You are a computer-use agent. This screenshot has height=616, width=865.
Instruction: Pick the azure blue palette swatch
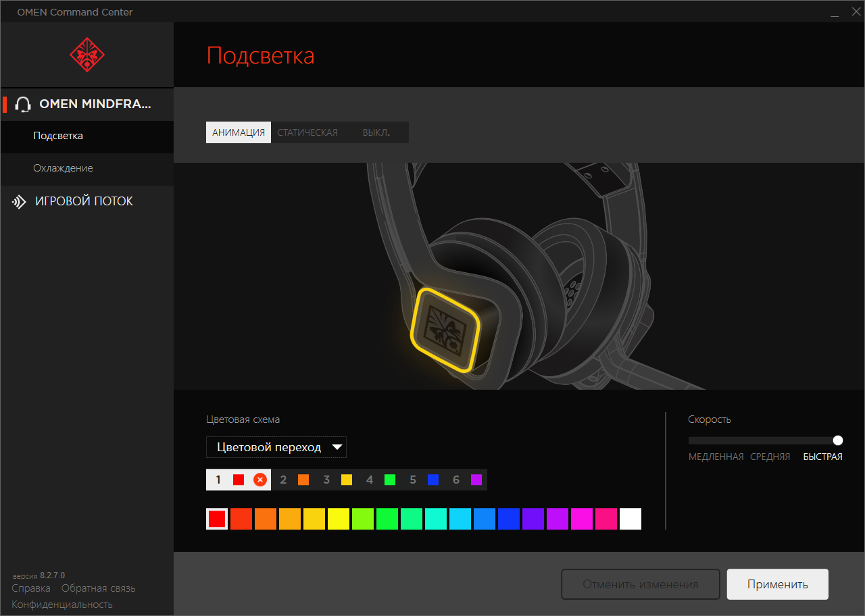[x=485, y=519]
